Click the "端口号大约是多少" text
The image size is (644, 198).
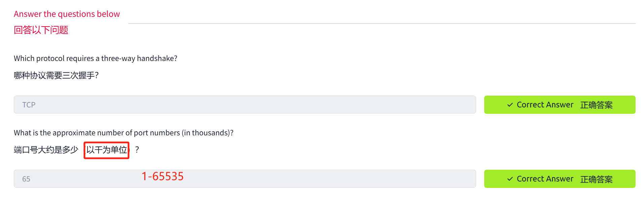(46, 150)
